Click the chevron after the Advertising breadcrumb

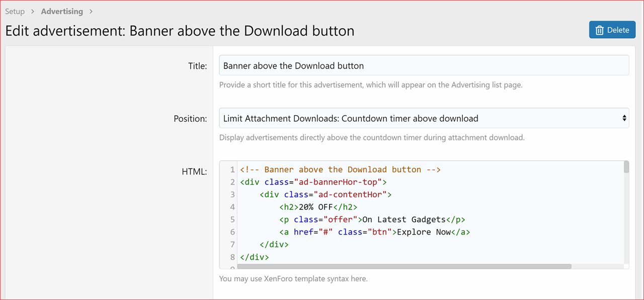(91, 11)
